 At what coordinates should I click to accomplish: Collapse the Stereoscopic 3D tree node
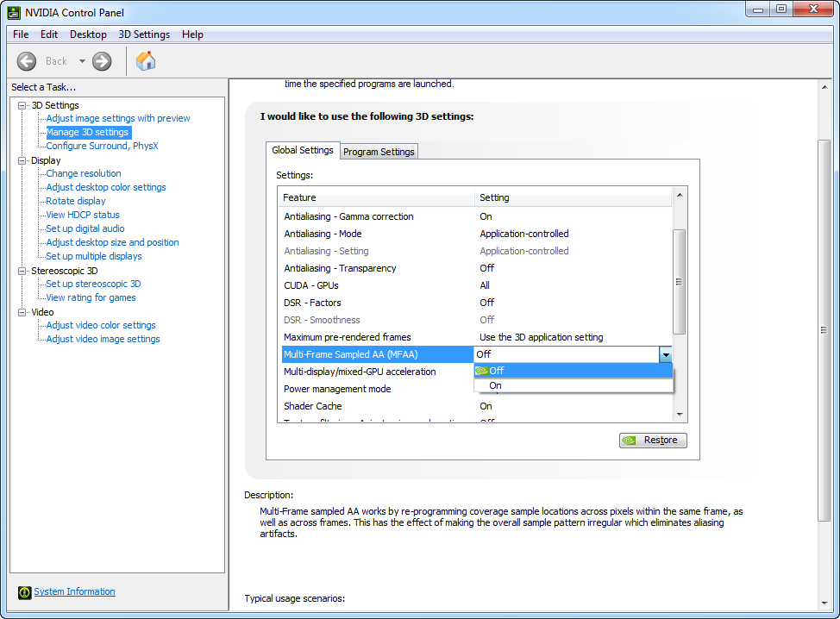22,271
